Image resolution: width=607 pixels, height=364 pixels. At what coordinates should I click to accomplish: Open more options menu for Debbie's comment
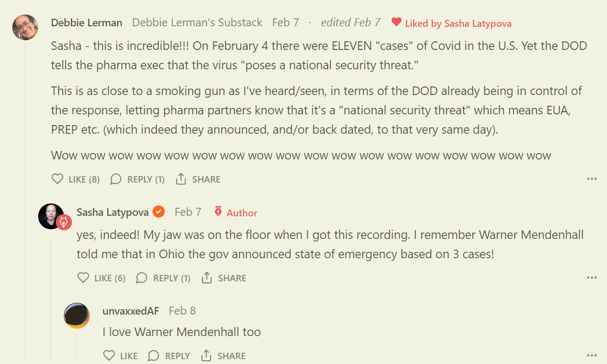click(x=592, y=179)
